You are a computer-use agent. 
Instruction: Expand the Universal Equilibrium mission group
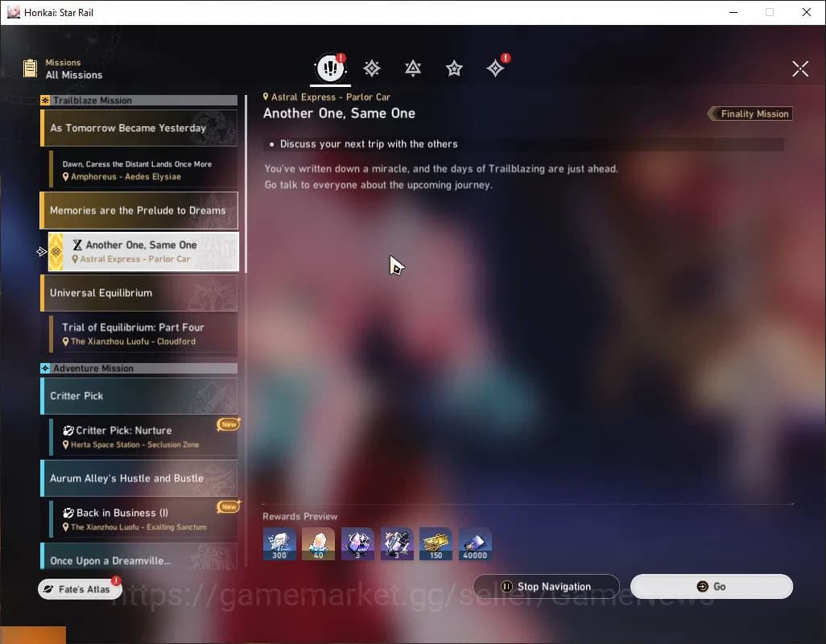point(139,293)
